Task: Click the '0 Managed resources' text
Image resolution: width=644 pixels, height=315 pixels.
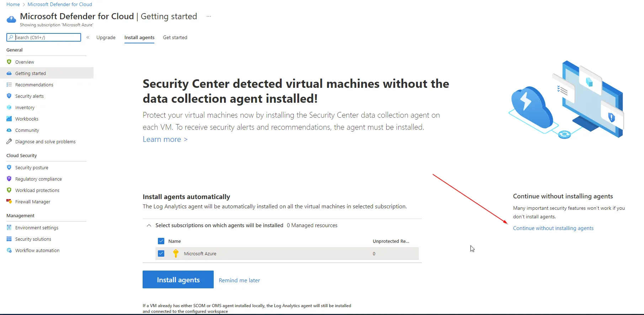Action: click(312, 225)
